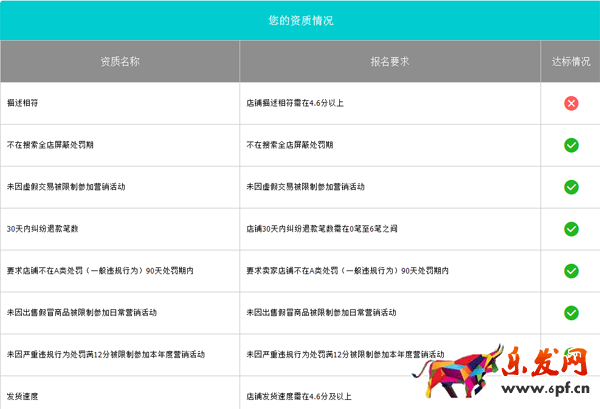Select requirement cell 要求卖家店铺不在A类处罚
This screenshot has height=409, width=600.
pyautogui.click(x=390, y=271)
